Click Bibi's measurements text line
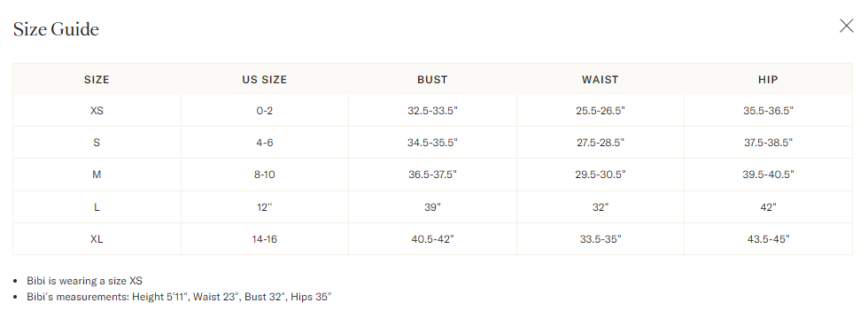The width and height of the screenshot is (868, 334). click(x=179, y=297)
